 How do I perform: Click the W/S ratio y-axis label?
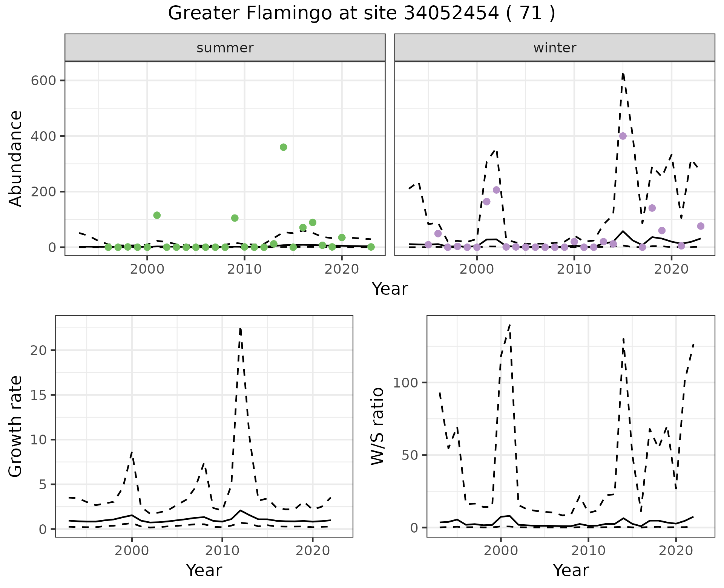pyautogui.click(x=377, y=426)
